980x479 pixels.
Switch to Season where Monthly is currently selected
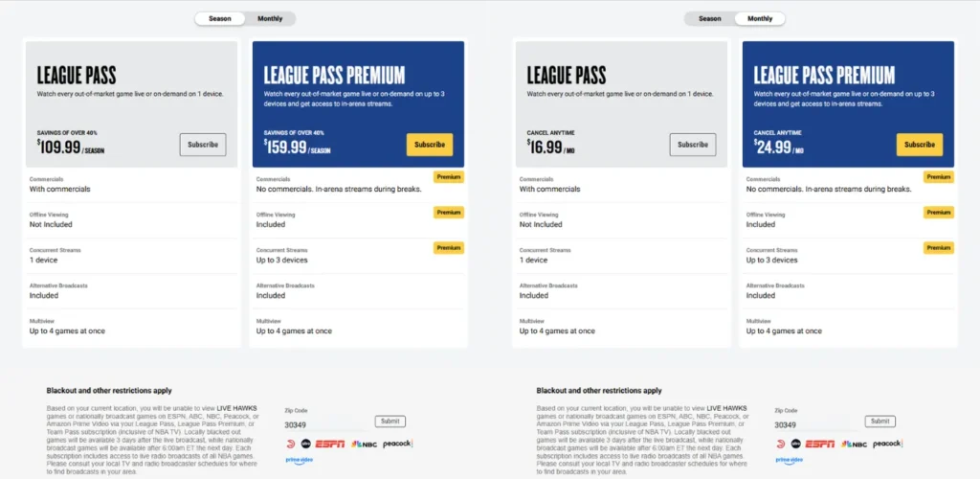click(x=710, y=18)
